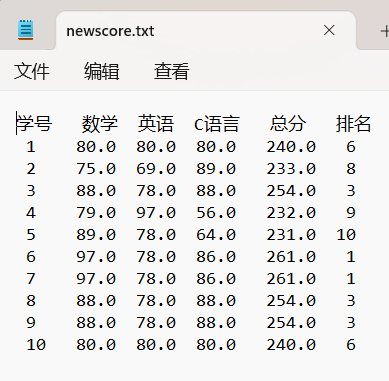Click student number 10 in last row
The height and width of the screenshot is (381, 389).
tap(36, 345)
